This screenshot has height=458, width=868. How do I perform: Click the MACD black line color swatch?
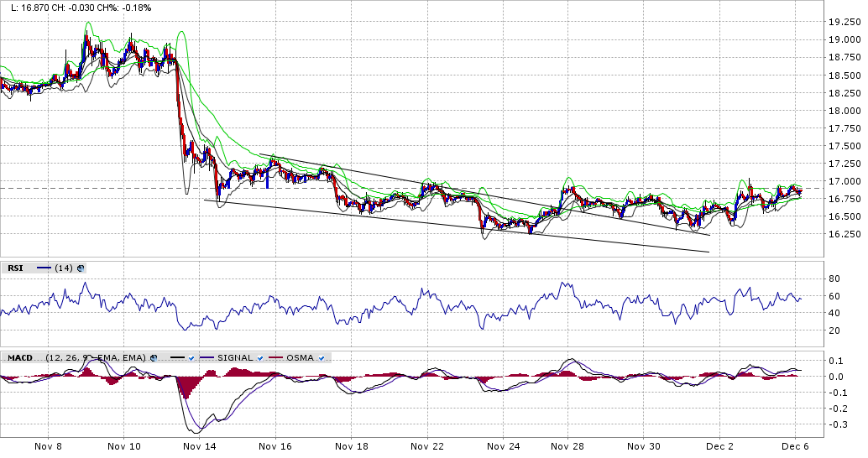tap(175, 358)
